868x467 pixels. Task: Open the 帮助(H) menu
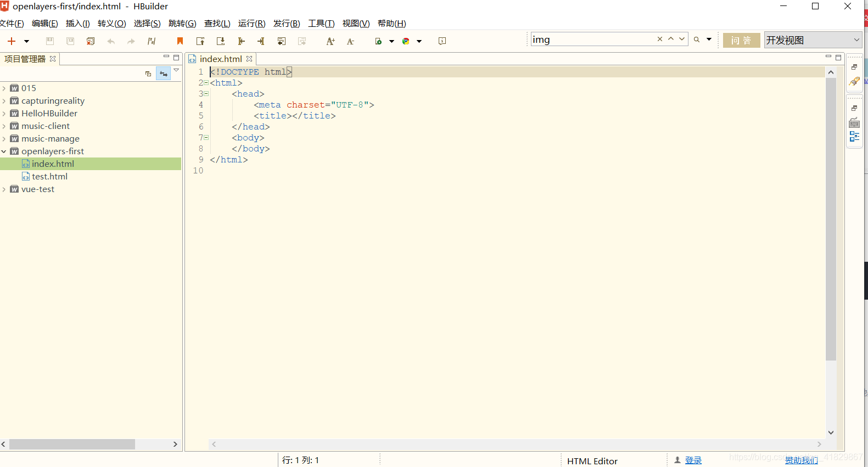pos(392,23)
